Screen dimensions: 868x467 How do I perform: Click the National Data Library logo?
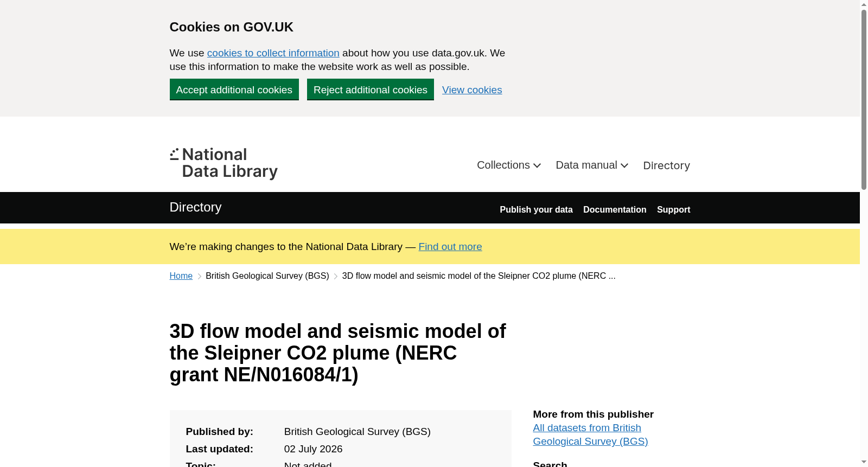(224, 163)
